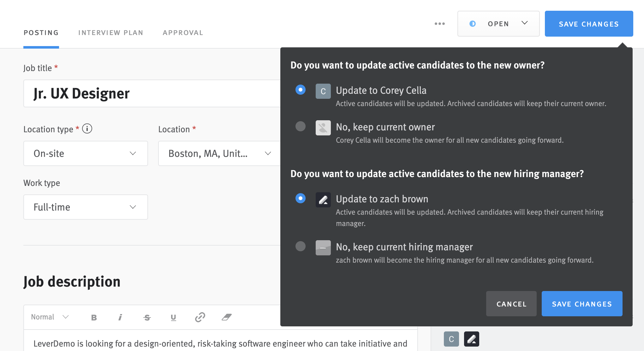Select Update to zach brown radio
This screenshot has height=351, width=644.
[x=301, y=199]
